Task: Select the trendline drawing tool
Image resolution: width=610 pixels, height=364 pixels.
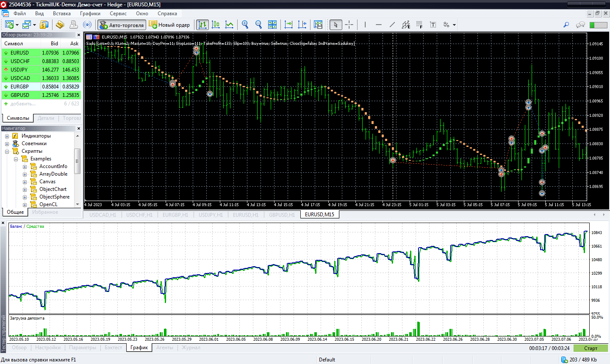Action: tap(392, 25)
